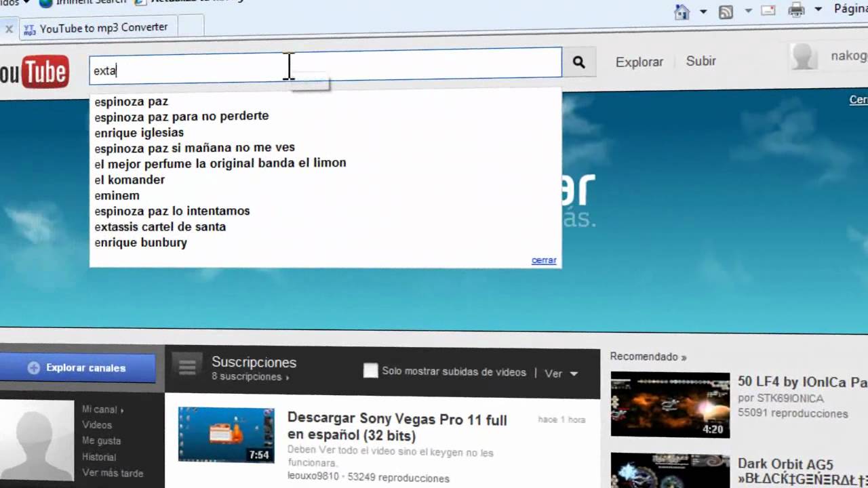The width and height of the screenshot is (868, 488).
Task: Open Home icon dropdown arrow
Action: tap(703, 12)
